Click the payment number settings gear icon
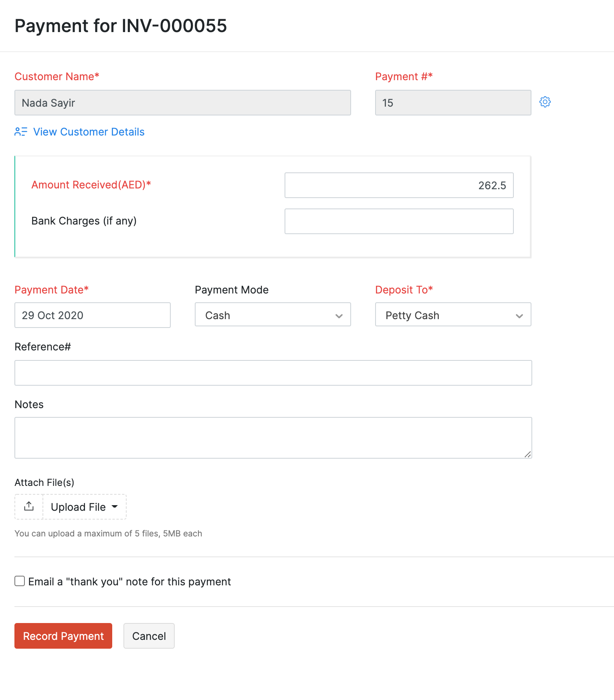 click(545, 102)
